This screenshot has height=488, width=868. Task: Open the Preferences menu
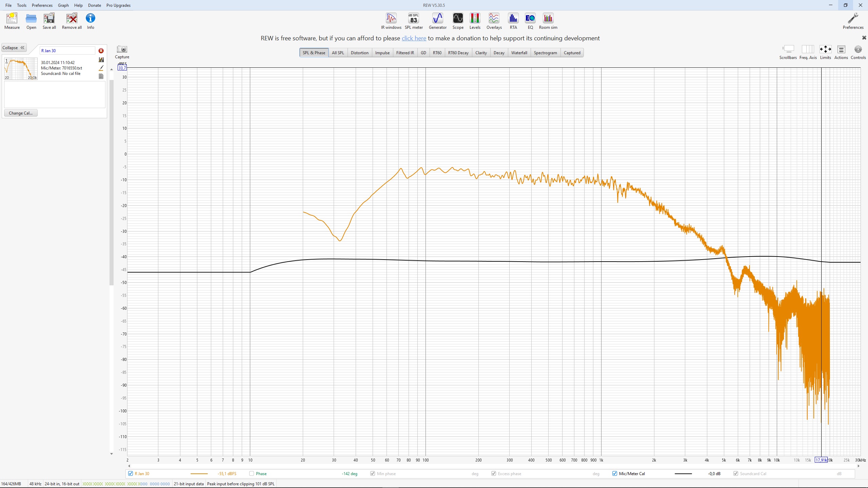click(42, 5)
